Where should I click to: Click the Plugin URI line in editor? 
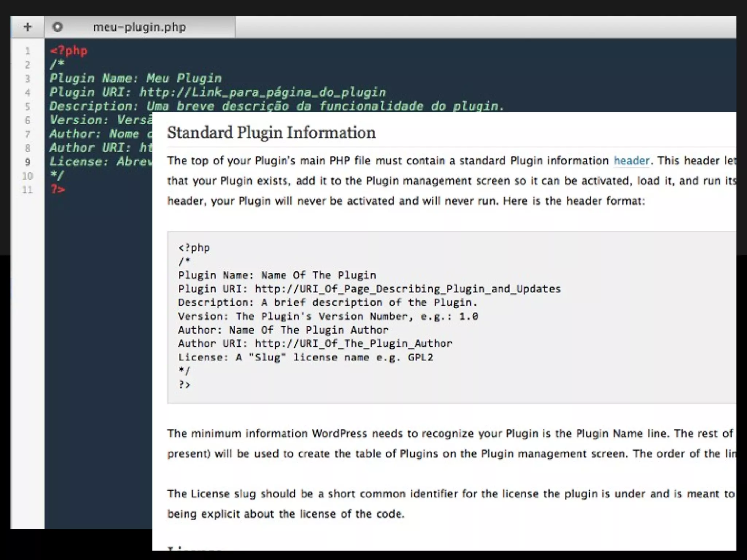(x=217, y=92)
